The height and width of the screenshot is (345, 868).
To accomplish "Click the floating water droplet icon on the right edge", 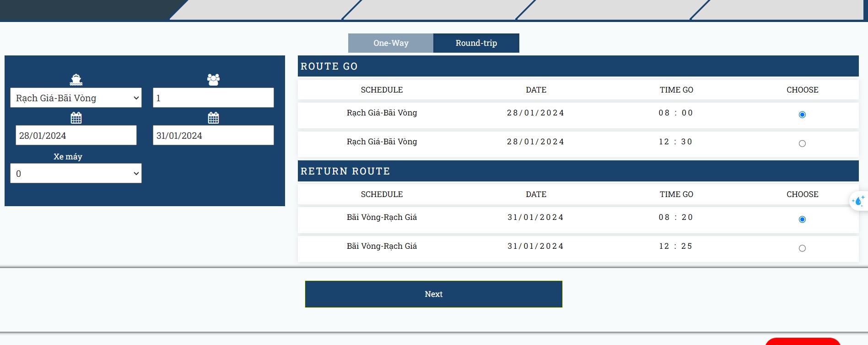I will (x=858, y=200).
